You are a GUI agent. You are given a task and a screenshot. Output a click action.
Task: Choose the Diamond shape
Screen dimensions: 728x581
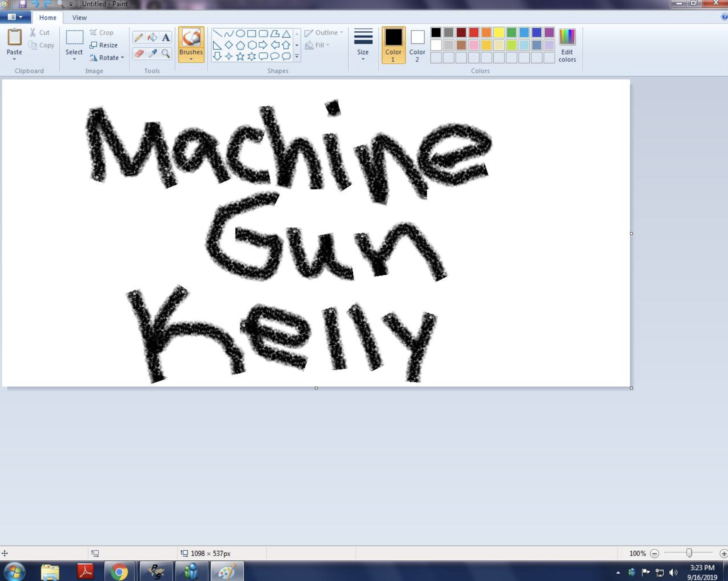pos(229,45)
